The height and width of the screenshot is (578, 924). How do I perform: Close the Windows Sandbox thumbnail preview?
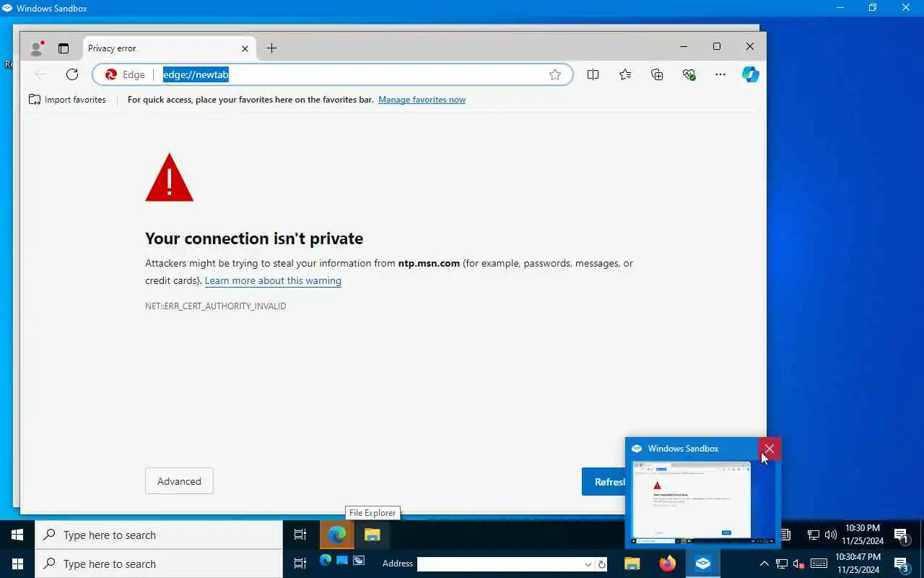click(770, 449)
